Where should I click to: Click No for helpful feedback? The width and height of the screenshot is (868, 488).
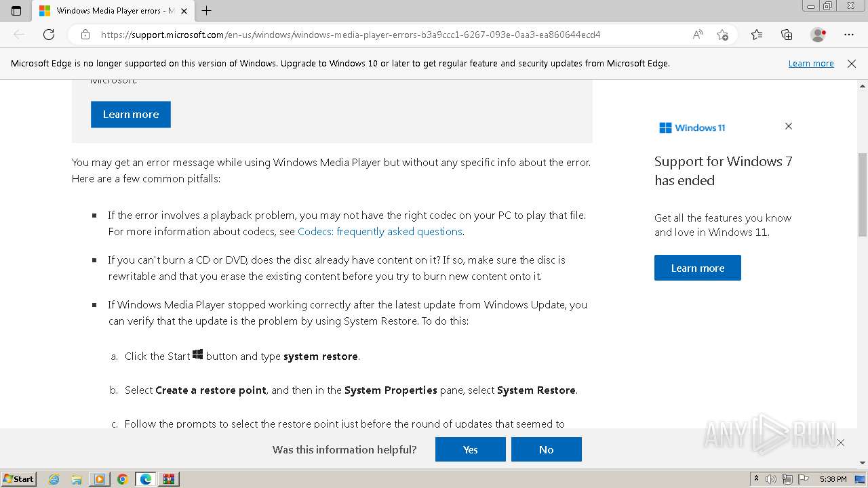pyautogui.click(x=546, y=449)
